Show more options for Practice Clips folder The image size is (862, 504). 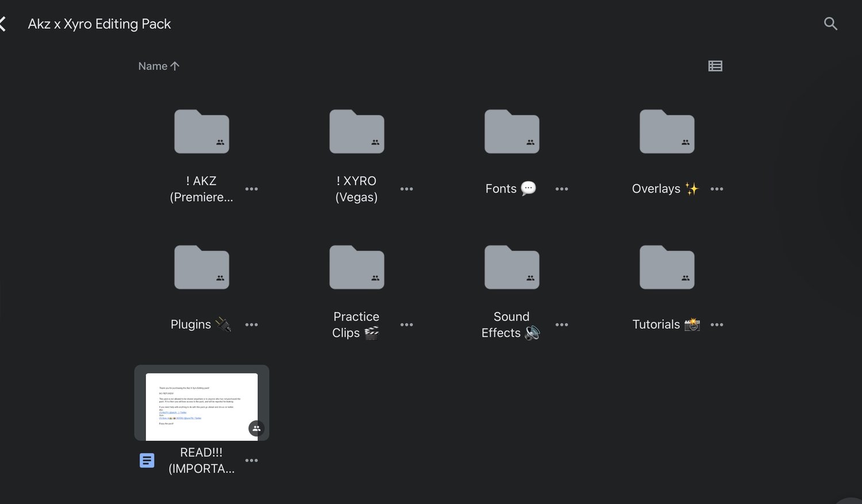(407, 325)
